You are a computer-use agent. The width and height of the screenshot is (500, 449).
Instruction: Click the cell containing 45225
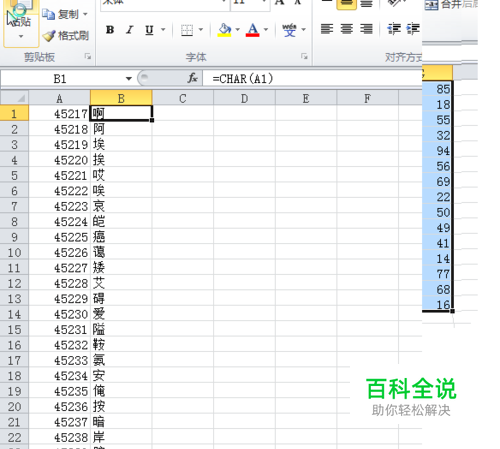tap(60, 237)
